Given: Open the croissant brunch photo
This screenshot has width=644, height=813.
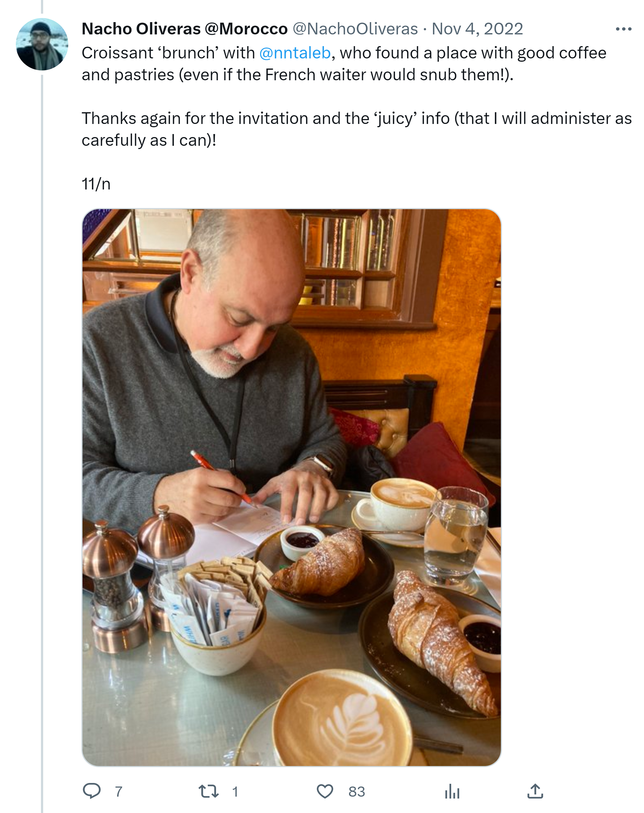Looking at the screenshot, I should [x=291, y=487].
